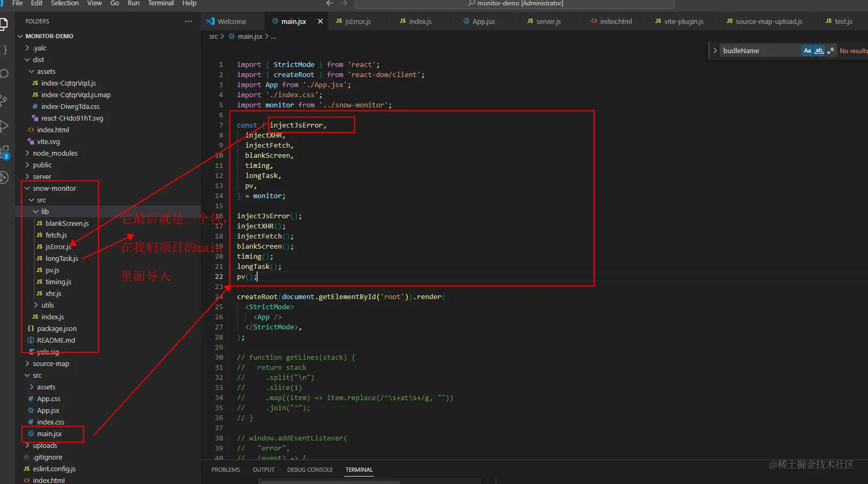This screenshot has width=868, height=484.
Task: Expand the node_modules folder
Action: coord(55,153)
